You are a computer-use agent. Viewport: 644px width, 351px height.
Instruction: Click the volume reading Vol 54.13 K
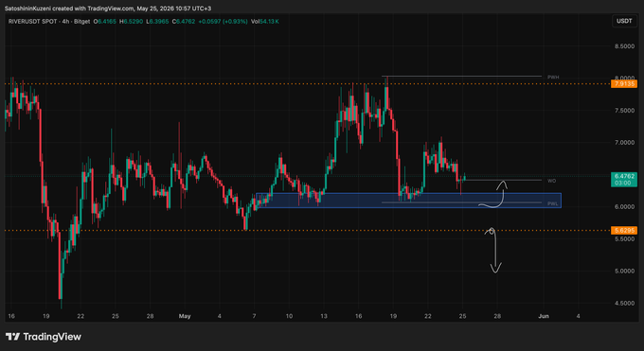click(x=265, y=22)
